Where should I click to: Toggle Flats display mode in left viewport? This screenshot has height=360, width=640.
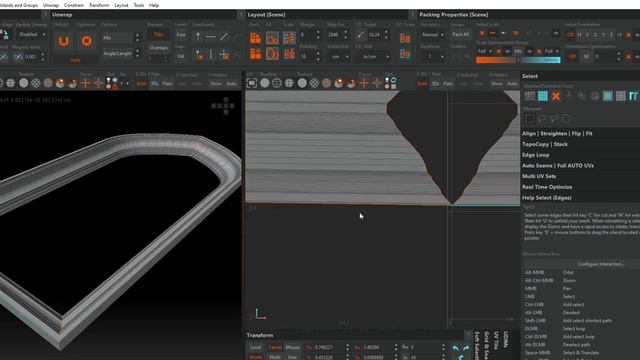[167, 84]
